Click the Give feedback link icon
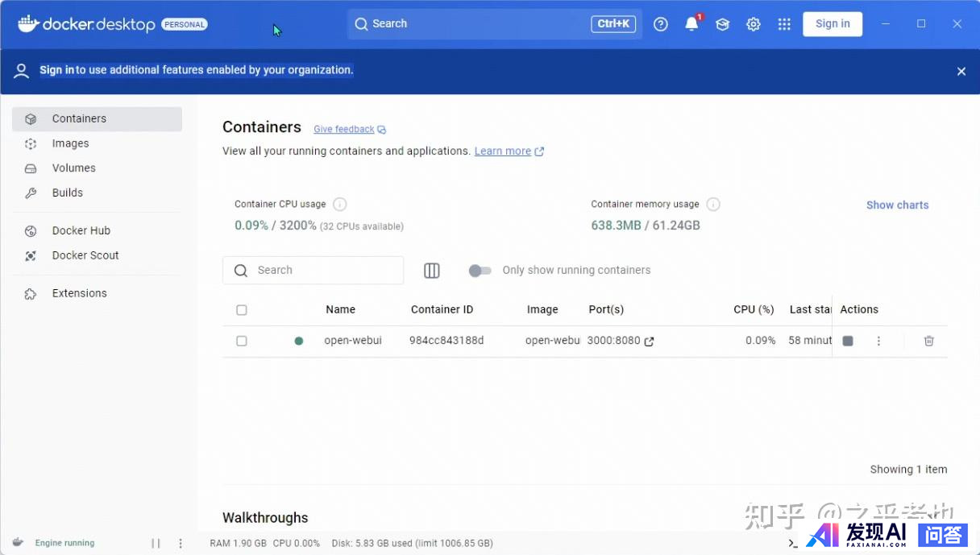The height and width of the screenshot is (555, 980). tap(382, 130)
